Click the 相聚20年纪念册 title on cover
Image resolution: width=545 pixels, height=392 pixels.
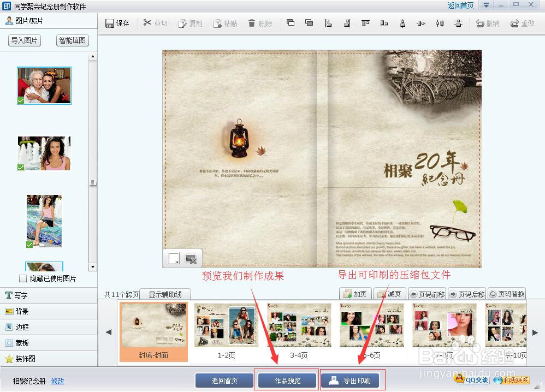pyautogui.click(x=425, y=169)
